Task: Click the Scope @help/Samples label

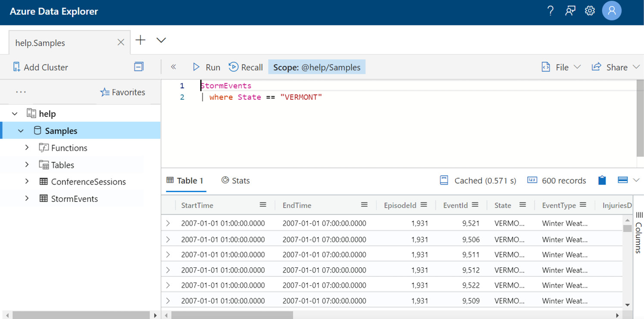Action: coord(317,67)
